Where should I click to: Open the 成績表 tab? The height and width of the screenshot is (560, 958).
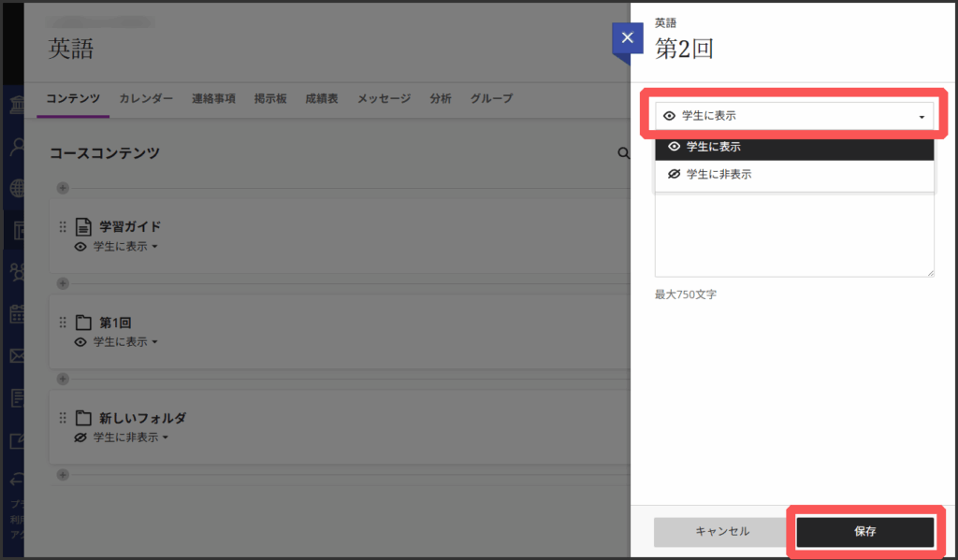321,98
